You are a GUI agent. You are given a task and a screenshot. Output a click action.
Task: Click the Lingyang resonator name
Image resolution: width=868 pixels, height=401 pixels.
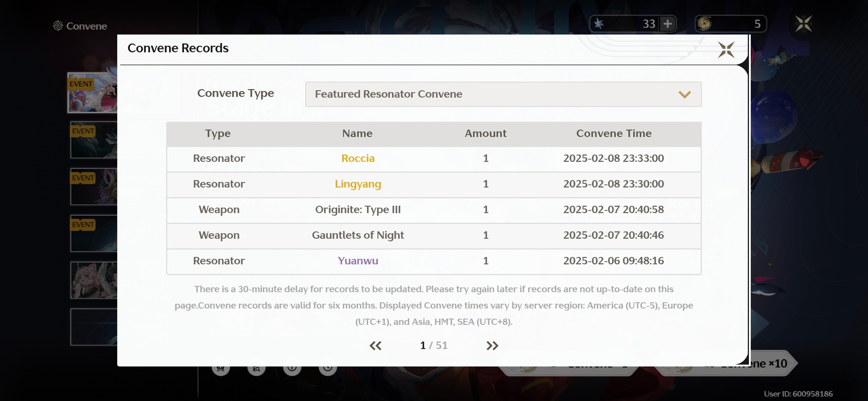[358, 184]
